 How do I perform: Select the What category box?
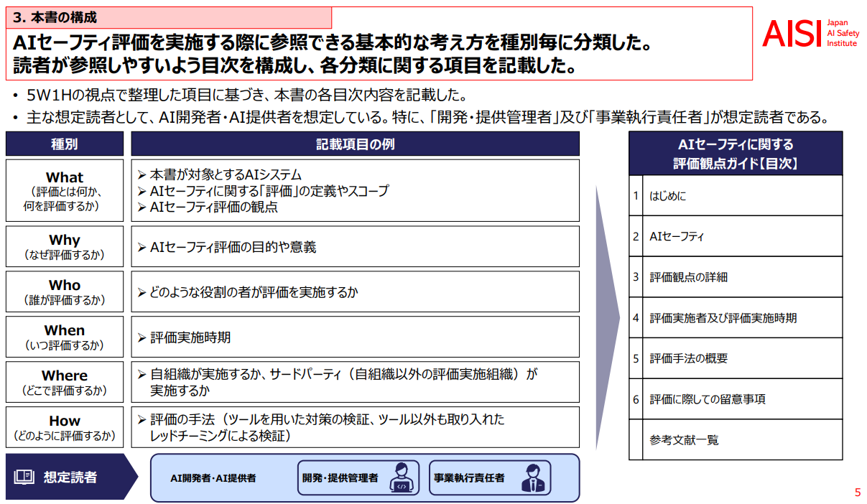[65, 190]
